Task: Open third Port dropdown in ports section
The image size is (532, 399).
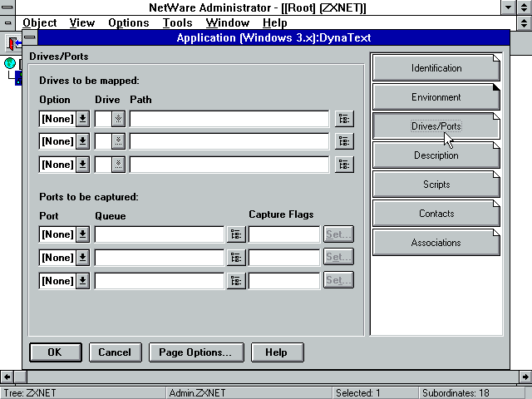Action: tap(82, 281)
